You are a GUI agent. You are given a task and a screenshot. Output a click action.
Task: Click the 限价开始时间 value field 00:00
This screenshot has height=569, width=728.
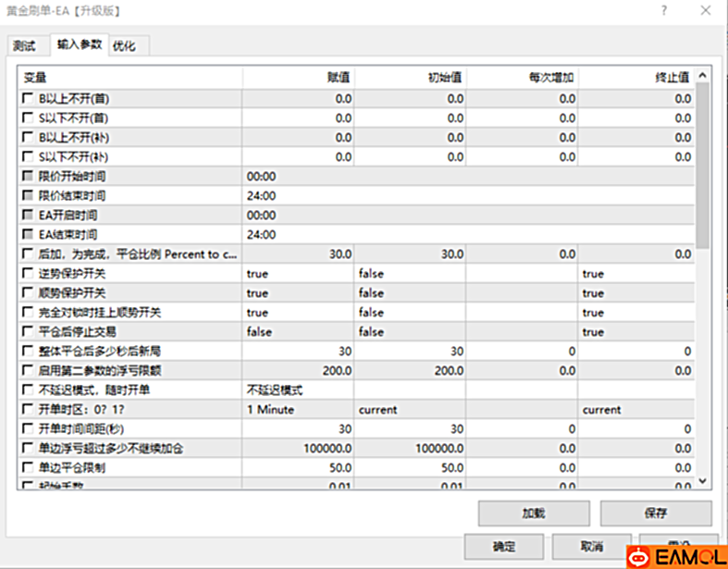(x=298, y=176)
